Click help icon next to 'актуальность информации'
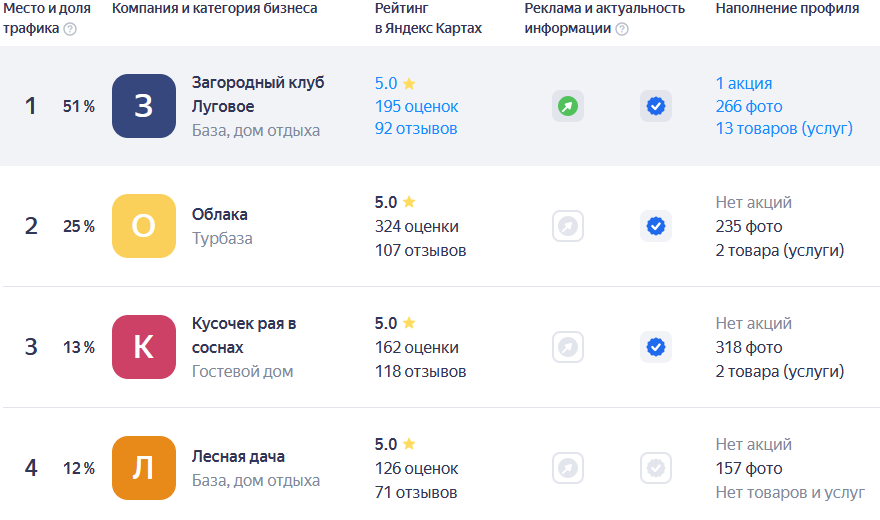The image size is (880, 520). [622, 29]
